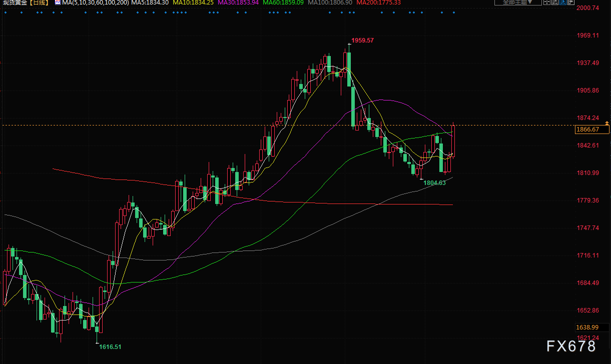611x364 pixels.
Task: Click the orange arrow marker above 1866.67
Action: 607,122
